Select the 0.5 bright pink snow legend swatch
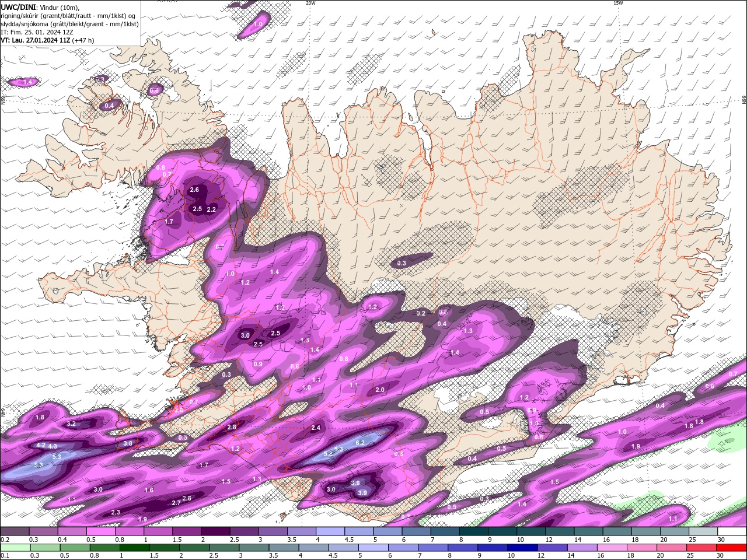747x560 pixels. tap(100, 531)
